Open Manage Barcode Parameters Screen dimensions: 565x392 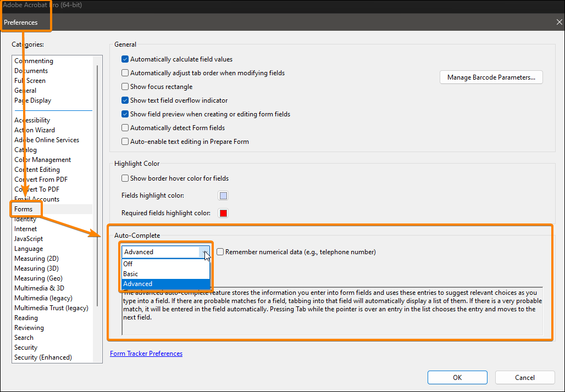[491, 77]
